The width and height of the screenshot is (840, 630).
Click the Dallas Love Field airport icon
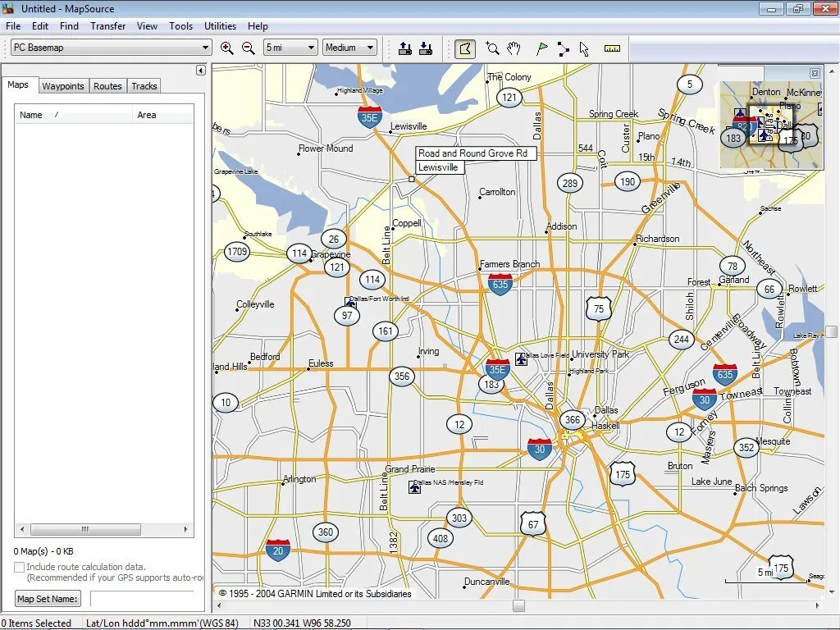point(521,359)
